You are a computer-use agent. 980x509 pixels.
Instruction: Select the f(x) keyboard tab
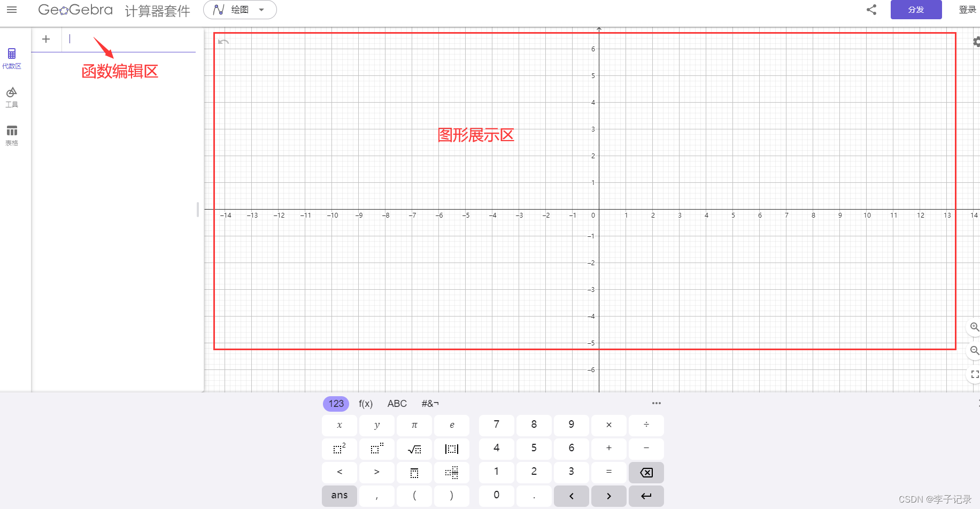(366, 404)
